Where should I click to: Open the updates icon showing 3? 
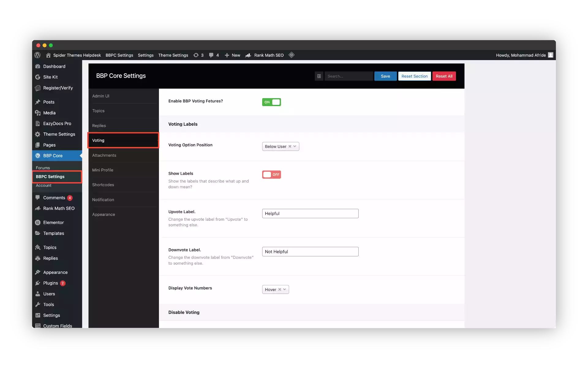coord(198,55)
